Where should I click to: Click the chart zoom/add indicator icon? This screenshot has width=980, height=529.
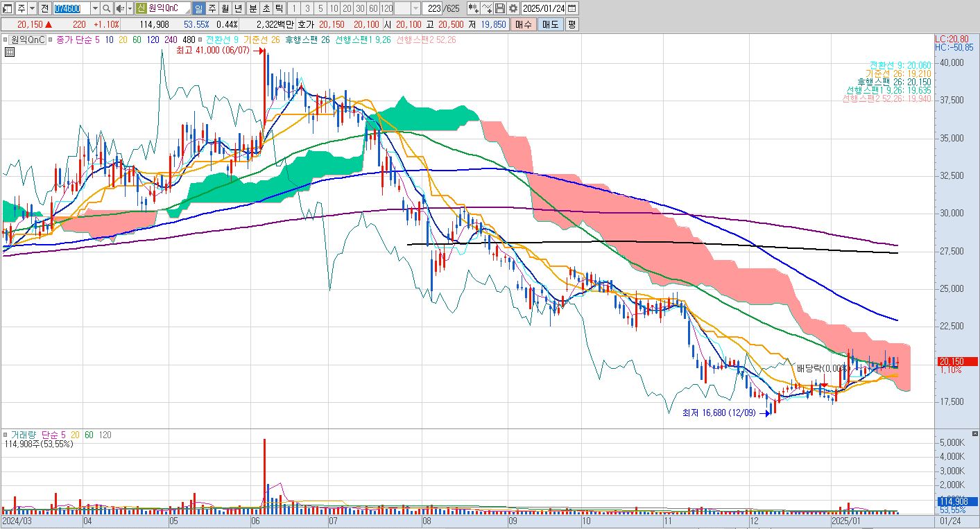pyautogui.click(x=474, y=8)
